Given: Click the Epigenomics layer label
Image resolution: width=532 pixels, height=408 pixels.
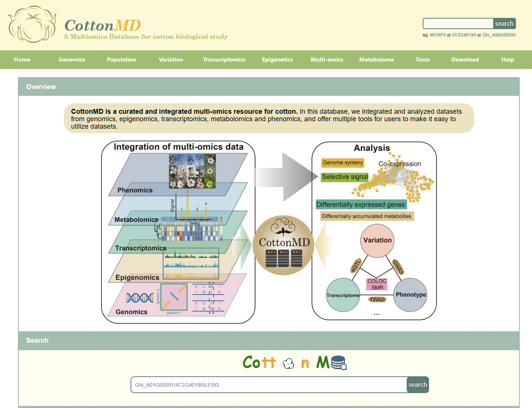Looking at the screenshot, I should [x=137, y=277].
